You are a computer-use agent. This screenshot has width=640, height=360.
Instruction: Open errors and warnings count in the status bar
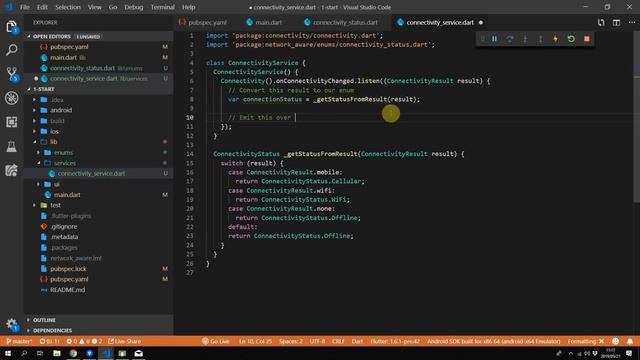click(x=84, y=341)
